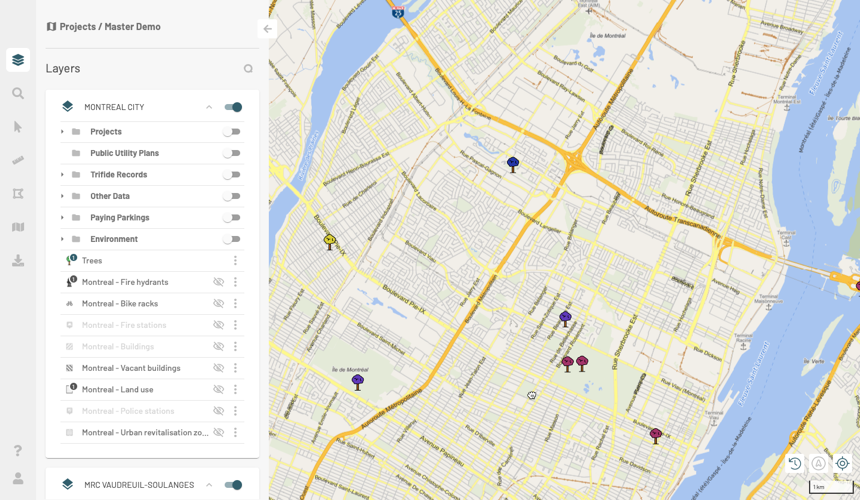Collapse the layers panel with arrow button
The height and width of the screenshot is (500, 860).
click(267, 29)
